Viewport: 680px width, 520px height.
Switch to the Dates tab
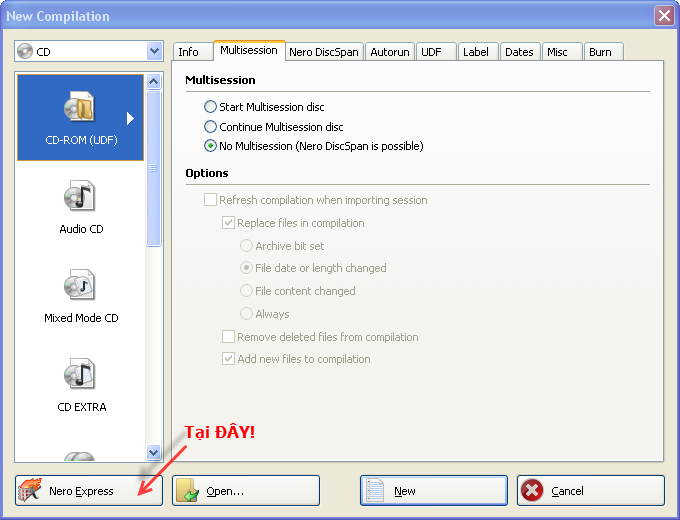520,52
